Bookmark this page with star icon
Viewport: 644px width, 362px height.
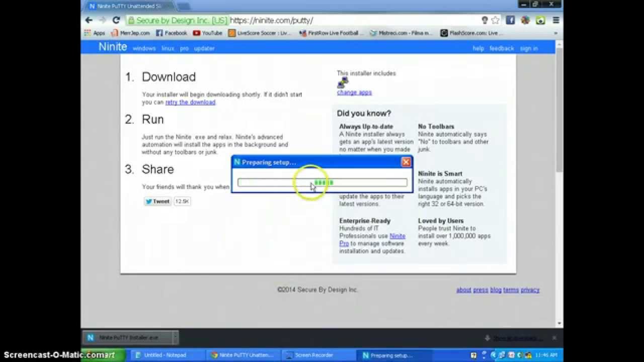[496, 20]
